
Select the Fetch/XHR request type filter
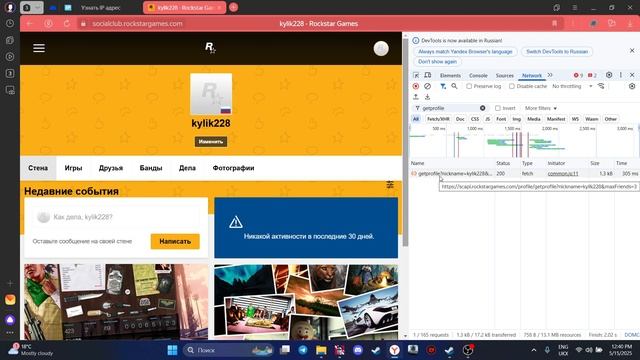coord(438,119)
